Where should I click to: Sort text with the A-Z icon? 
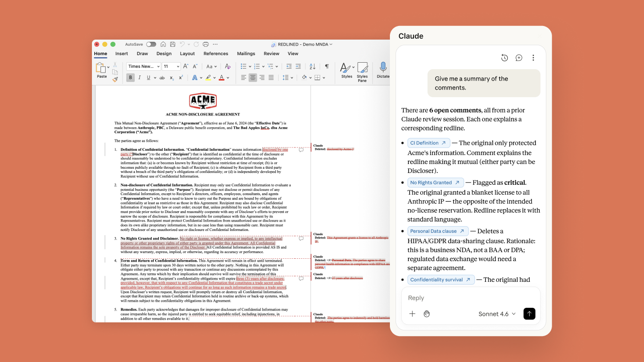[x=313, y=66]
